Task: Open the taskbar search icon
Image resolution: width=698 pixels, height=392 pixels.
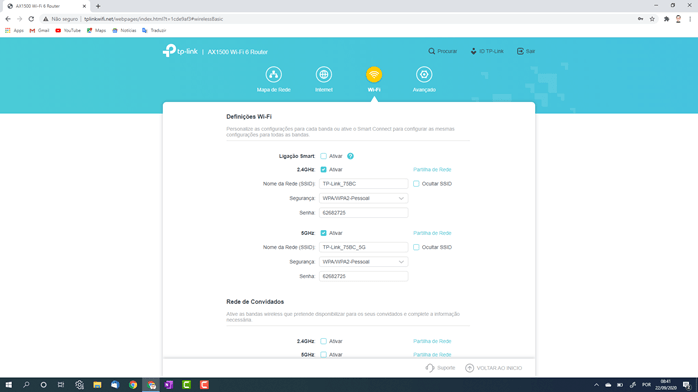Action: pyautogui.click(x=26, y=385)
